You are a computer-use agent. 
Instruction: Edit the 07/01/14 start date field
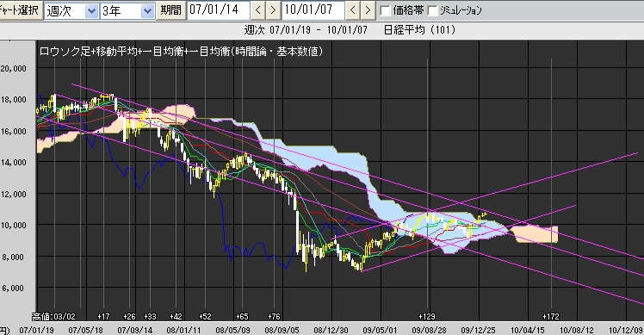coord(218,10)
